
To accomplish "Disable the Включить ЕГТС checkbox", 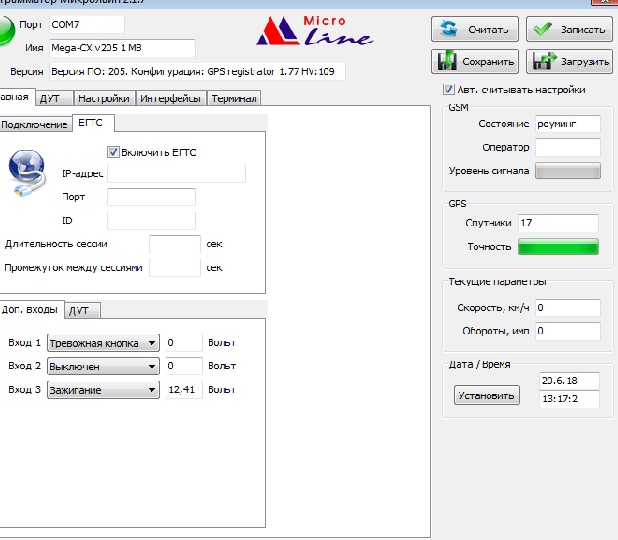I will [x=113, y=151].
